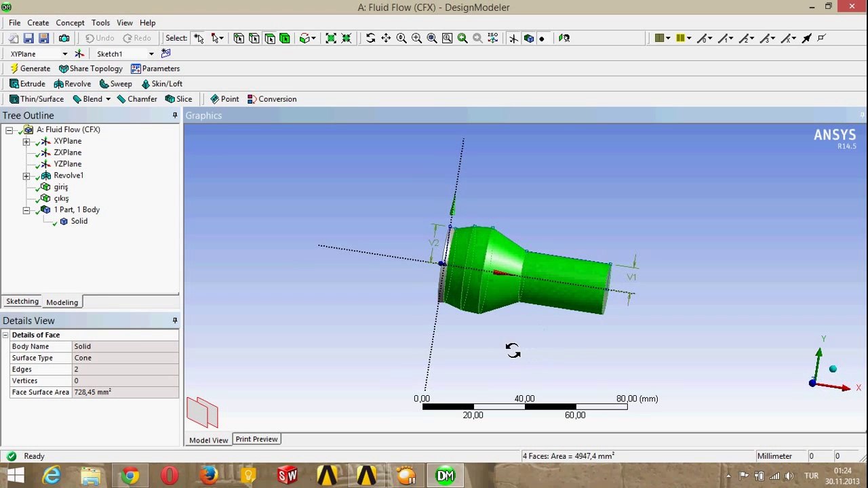Click the Save Project floppy icon
Viewport: 868px width, 488px height.
point(28,38)
